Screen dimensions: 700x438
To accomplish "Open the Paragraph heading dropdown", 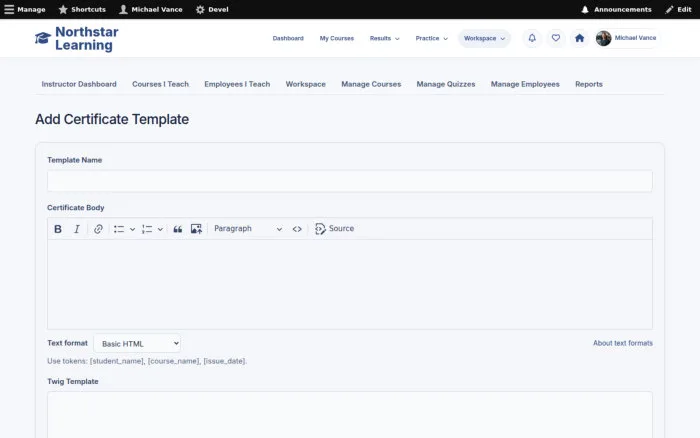I will click(x=248, y=229).
